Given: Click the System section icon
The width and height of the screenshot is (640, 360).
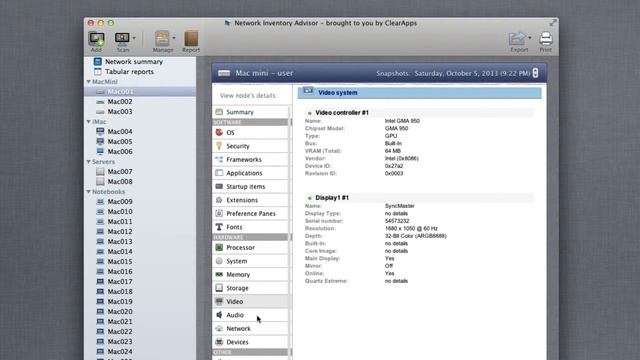Looking at the screenshot, I should [x=219, y=261].
